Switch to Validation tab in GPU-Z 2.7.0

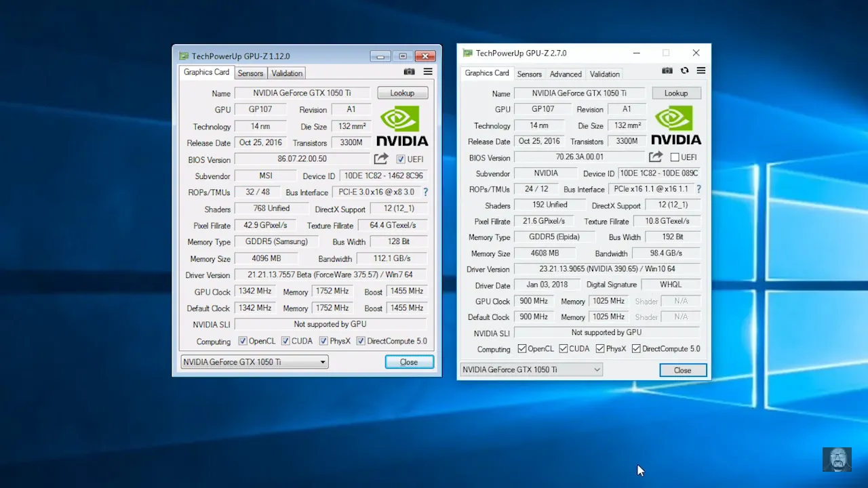coord(604,74)
